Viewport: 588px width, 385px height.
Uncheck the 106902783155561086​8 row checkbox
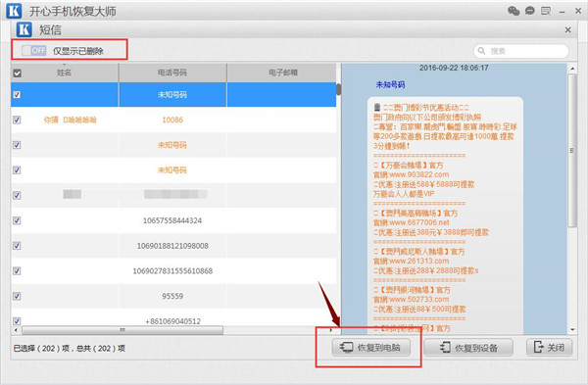coord(17,270)
